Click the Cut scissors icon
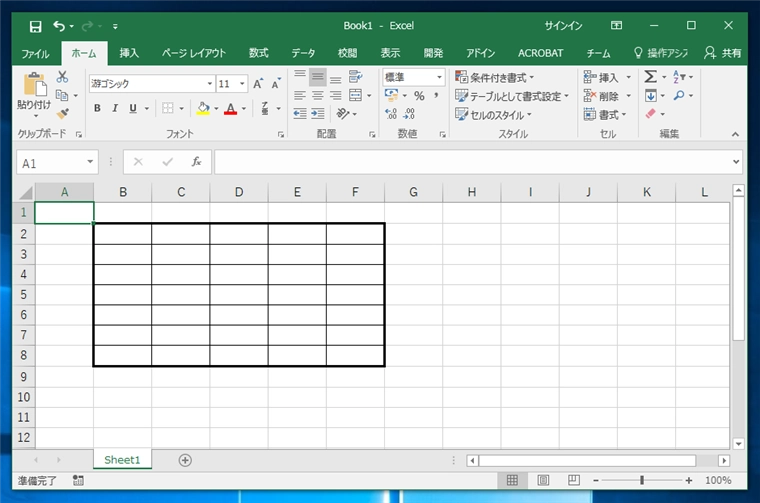 tap(62, 77)
